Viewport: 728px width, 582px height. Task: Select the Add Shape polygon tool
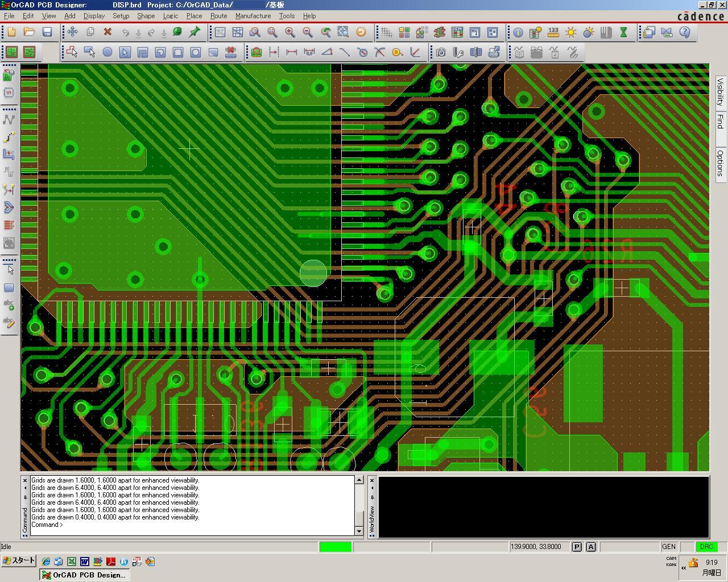(72, 52)
